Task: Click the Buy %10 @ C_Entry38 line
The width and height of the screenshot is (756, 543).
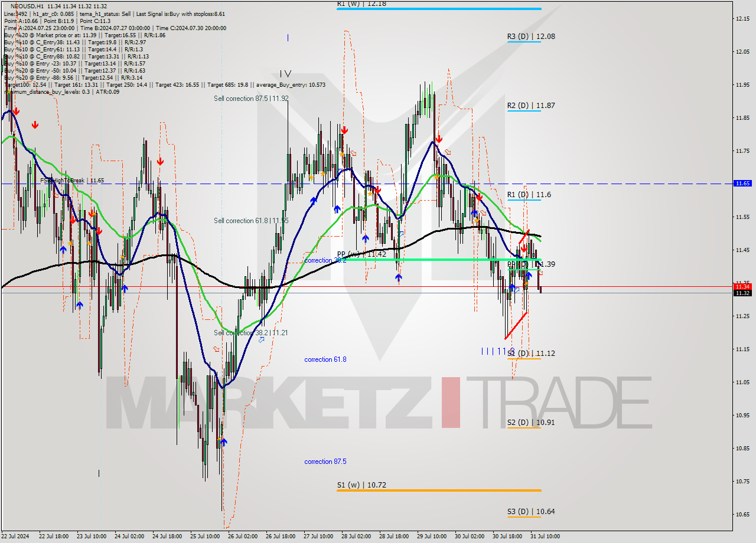Action: click(x=75, y=42)
